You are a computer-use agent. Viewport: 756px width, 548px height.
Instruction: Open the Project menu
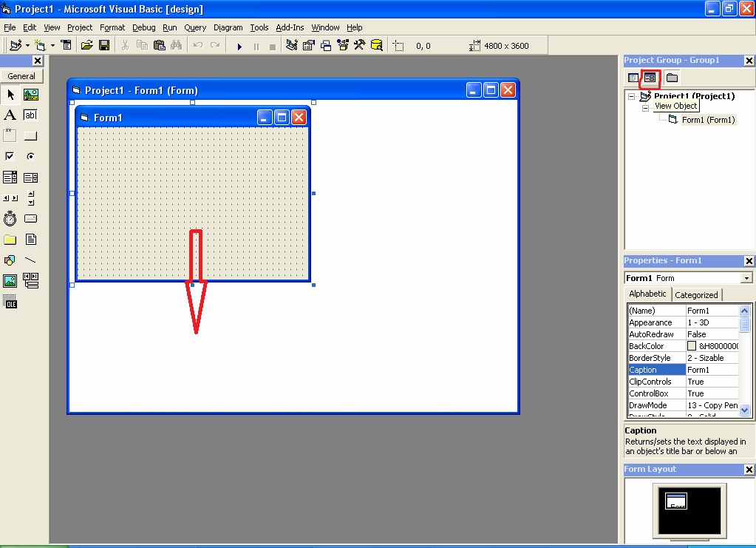pyautogui.click(x=80, y=27)
